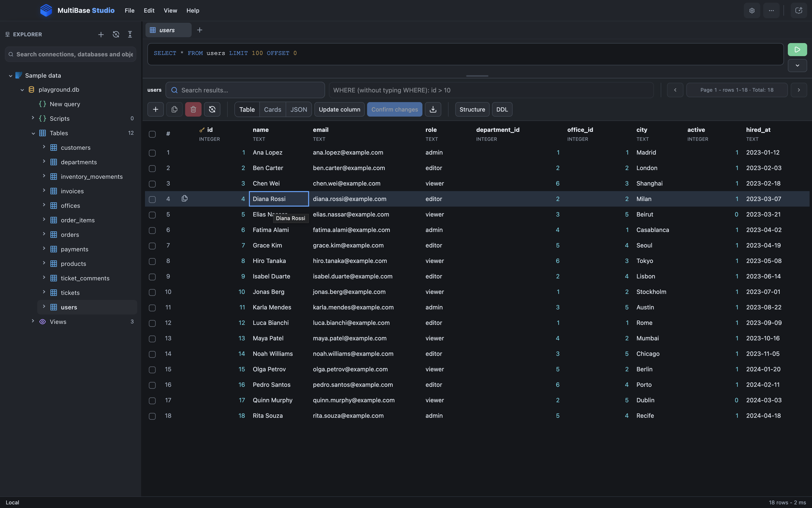This screenshot has height=508, width=812.
Task: Go to previous results page
Action: click(x=675, y=90)
